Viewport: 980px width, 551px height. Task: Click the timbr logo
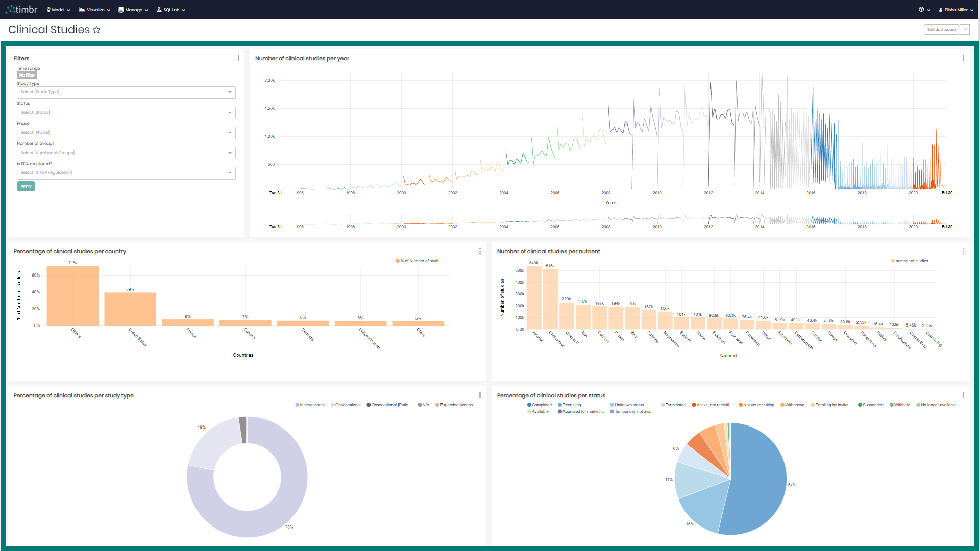21,9
